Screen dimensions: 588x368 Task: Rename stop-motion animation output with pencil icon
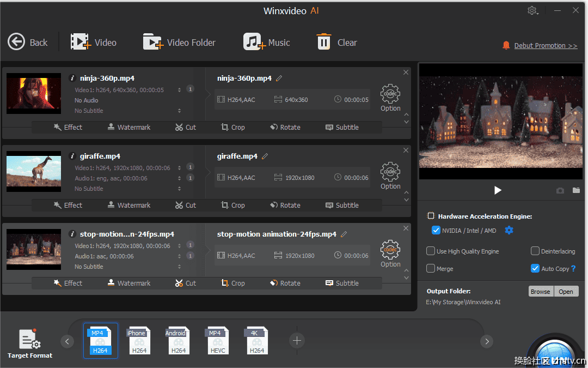(344, 234)
